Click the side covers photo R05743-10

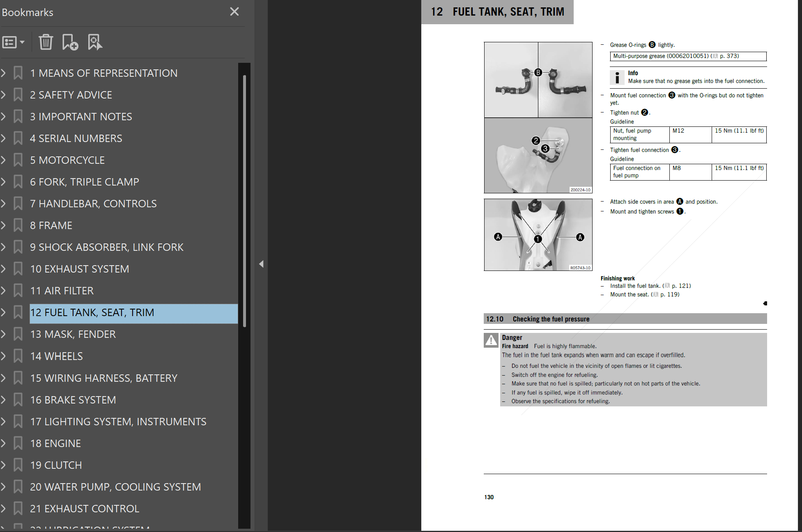pyautogui.click(x=538, y=235)
